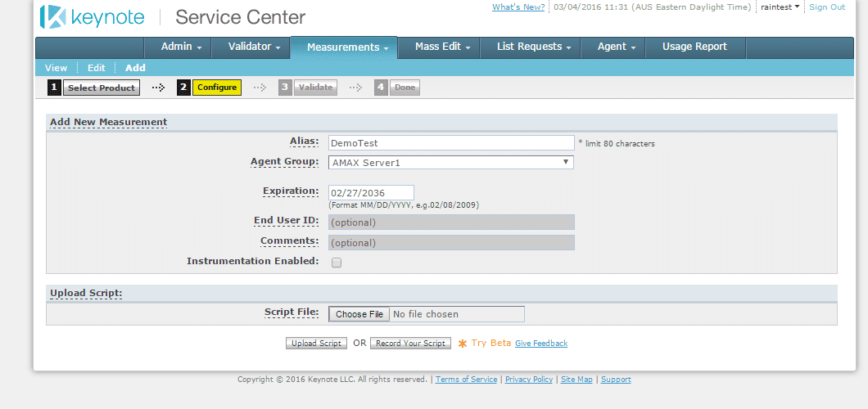This screenshot has height=409, width=868.
Task: Click the Upload Script button
Action: point(317,344)
